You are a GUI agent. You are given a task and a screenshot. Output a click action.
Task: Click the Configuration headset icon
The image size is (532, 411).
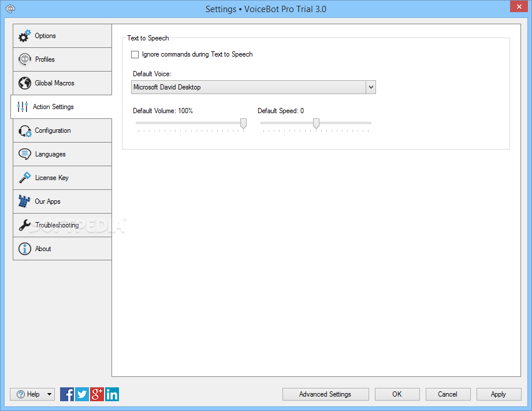pos(25,130)
